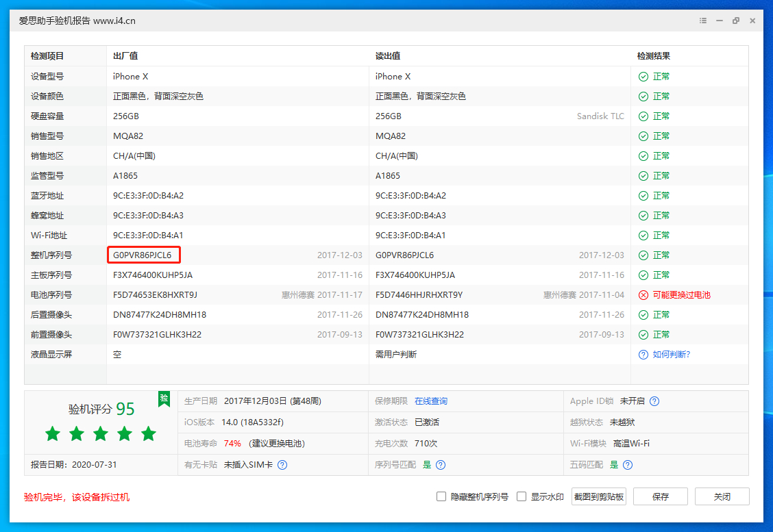The image size is (773, 532).
Task: Click the question mark icon next to 有无卡贴
Action: coord(282,466)
